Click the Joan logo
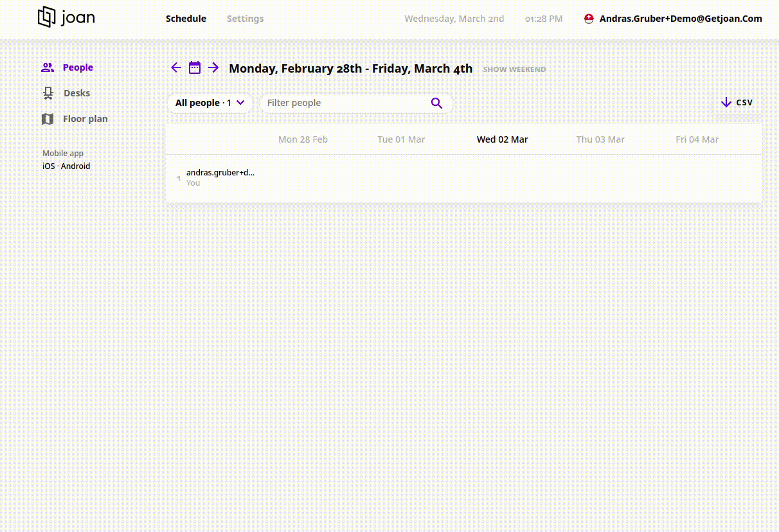The height and width of the screenshot is (532, 779). click(66, 17)
